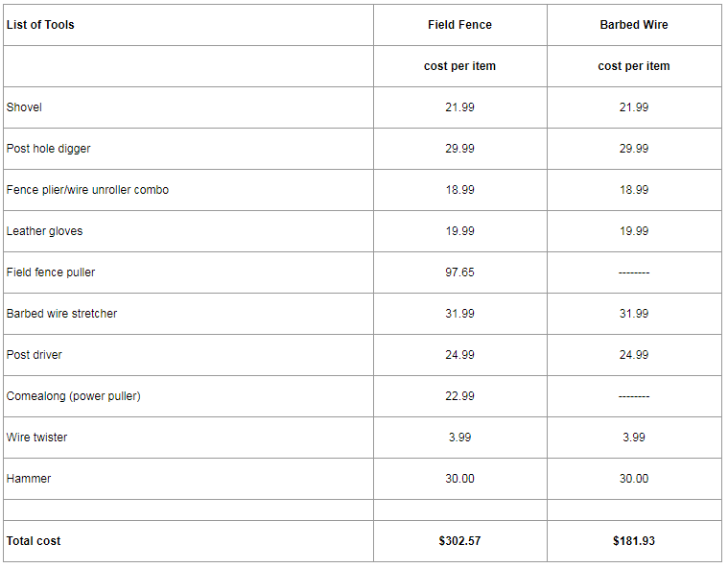Select the "Total cost" row label
Image resolution: width=728 pixels, height=568 pixels.
coord(34,541)
